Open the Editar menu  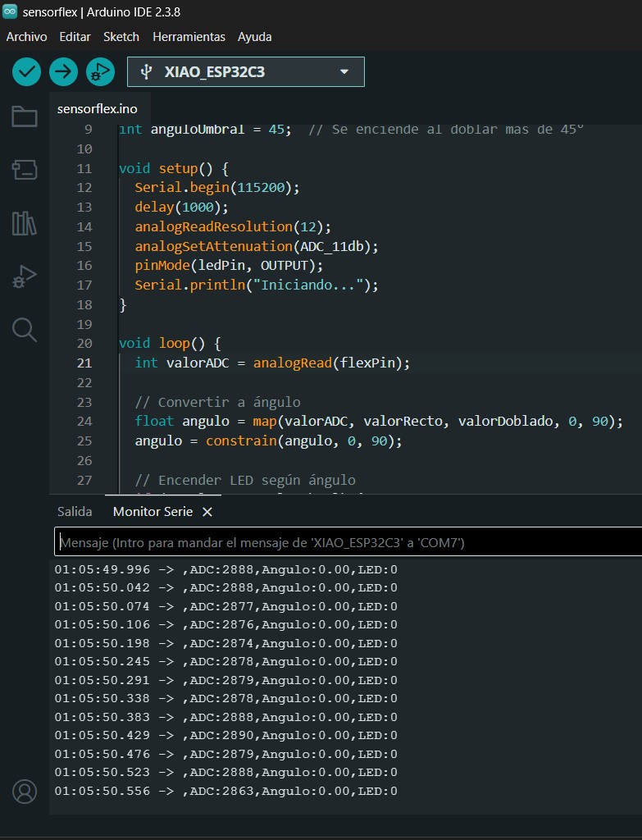pyautogui.click(x=75, y=37)
